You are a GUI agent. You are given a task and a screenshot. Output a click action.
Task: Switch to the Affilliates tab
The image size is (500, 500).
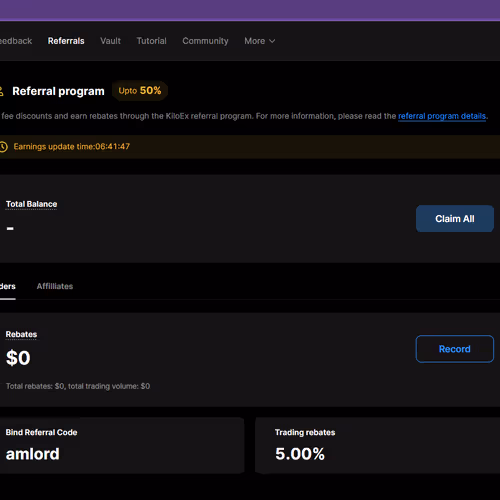[x=55, y=286]
